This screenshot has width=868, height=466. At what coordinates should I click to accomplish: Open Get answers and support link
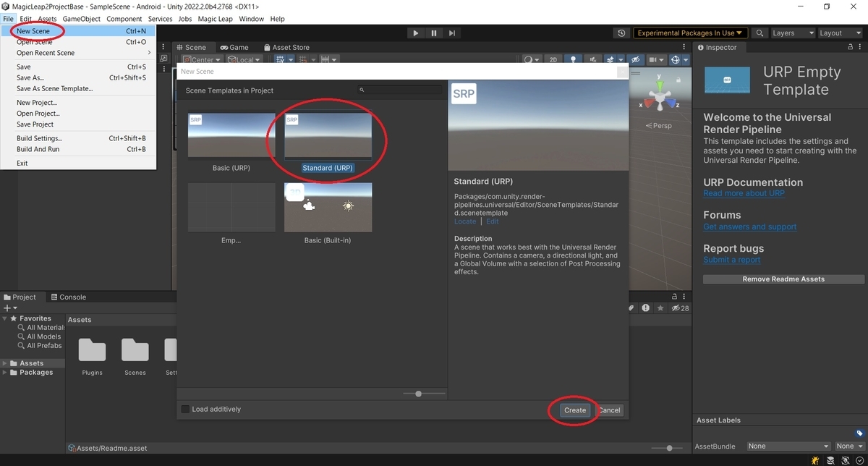(x=749, y=226)
